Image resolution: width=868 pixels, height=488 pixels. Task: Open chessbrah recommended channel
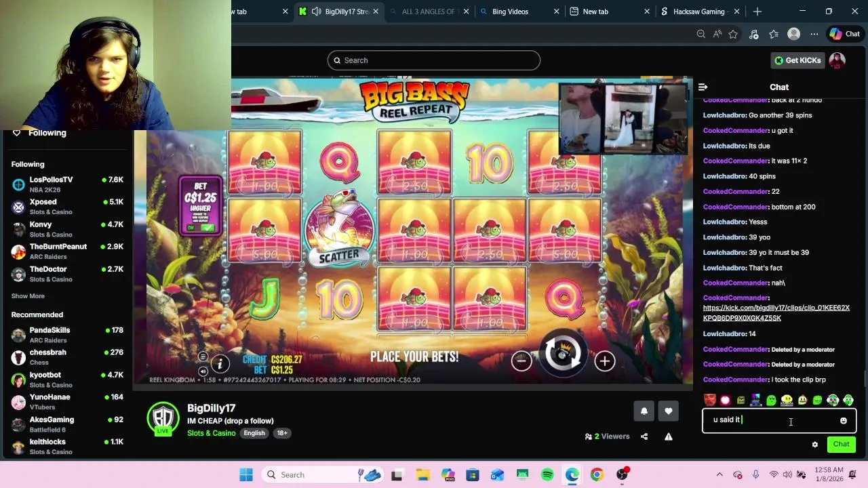[67, 357]
